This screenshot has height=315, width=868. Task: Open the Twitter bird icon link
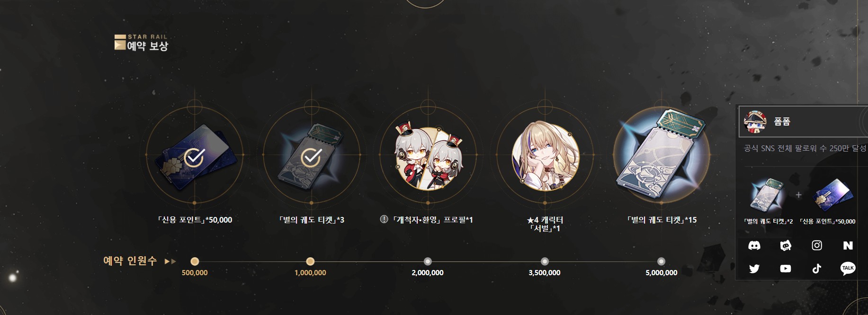[x=754, y=269]
